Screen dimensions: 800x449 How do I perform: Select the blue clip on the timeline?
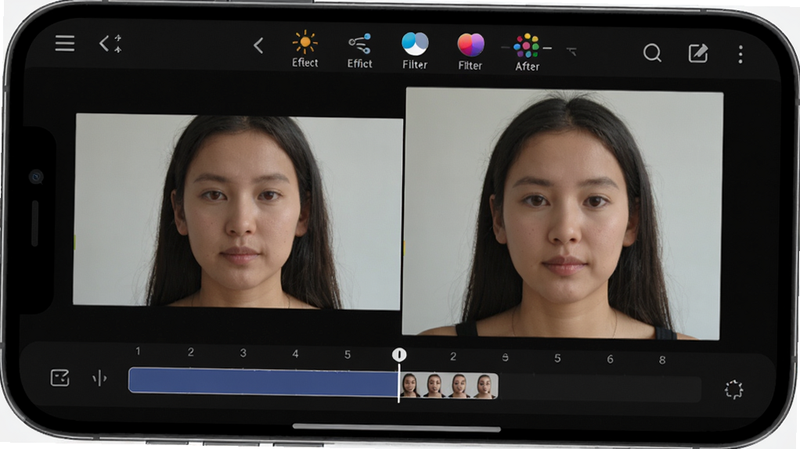point(263,382)
